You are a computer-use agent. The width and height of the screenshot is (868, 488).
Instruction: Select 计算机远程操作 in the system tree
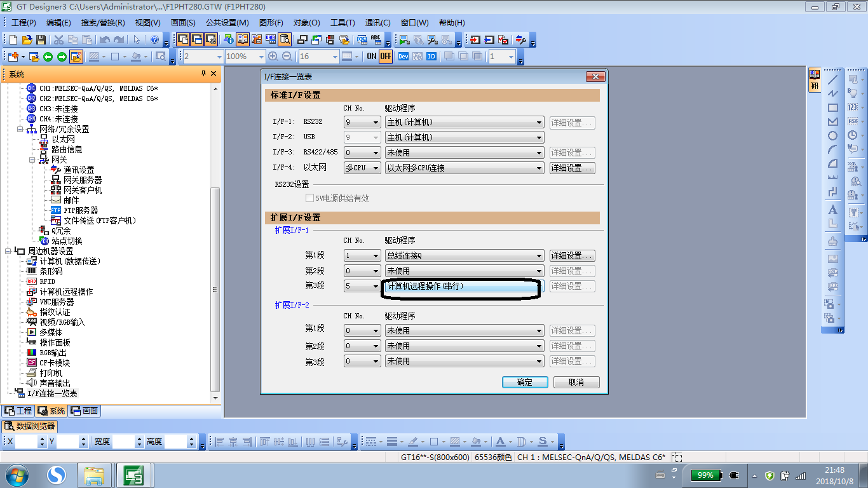pyautogui.click(x=66, y=292)
